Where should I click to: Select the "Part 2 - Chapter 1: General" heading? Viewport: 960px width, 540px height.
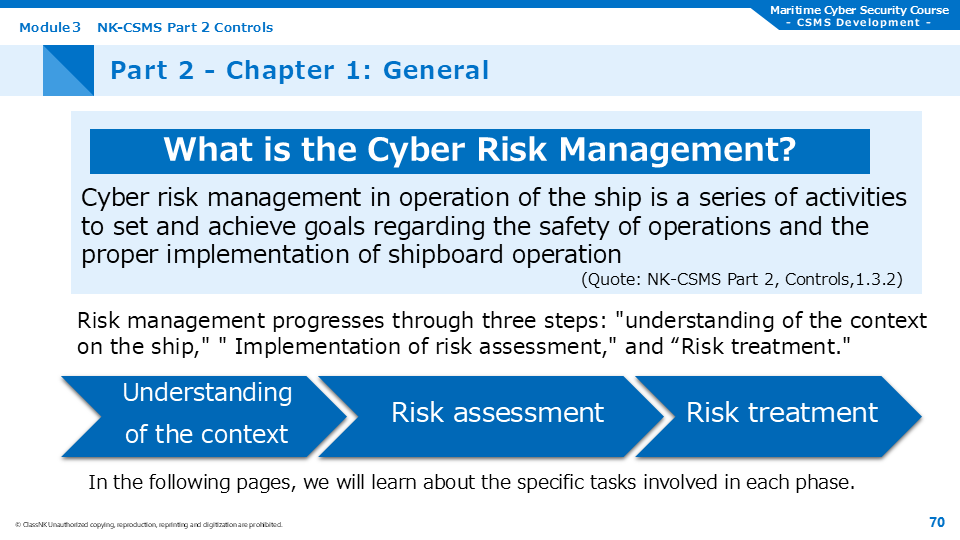point(299,70)
